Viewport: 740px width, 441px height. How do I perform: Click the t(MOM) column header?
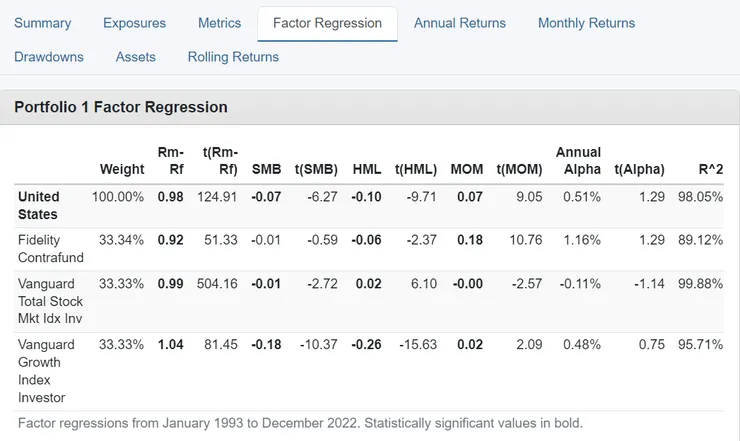(520, 169)
